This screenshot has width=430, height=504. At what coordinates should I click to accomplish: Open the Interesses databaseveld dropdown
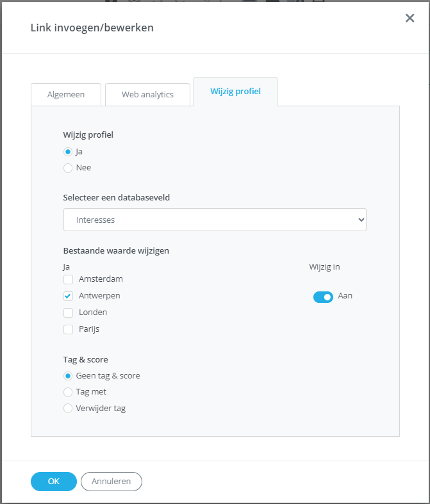pyautogui.click(x=215, y=220)
